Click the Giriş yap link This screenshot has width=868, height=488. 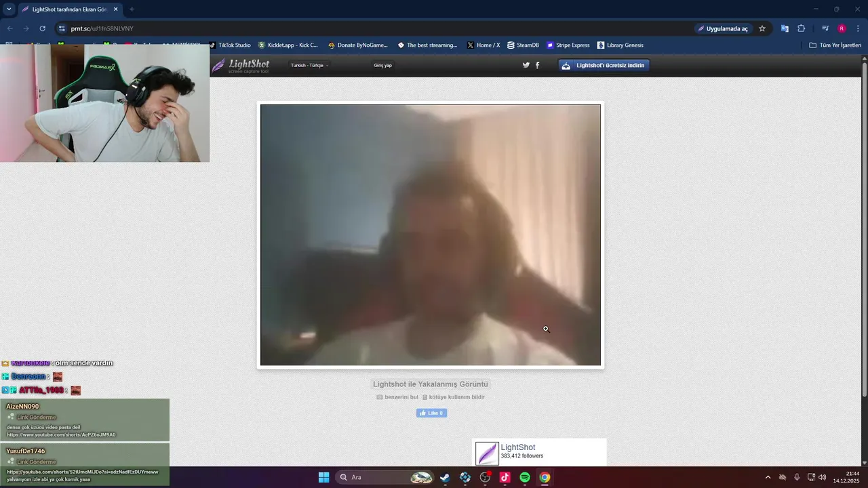pos(382,65)
